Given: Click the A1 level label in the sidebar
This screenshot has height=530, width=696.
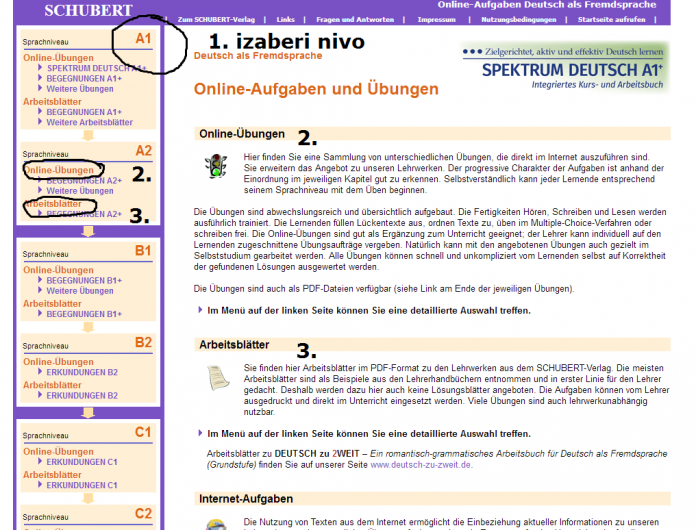Looking at the screenshot, I should click(x=143, y=38).
